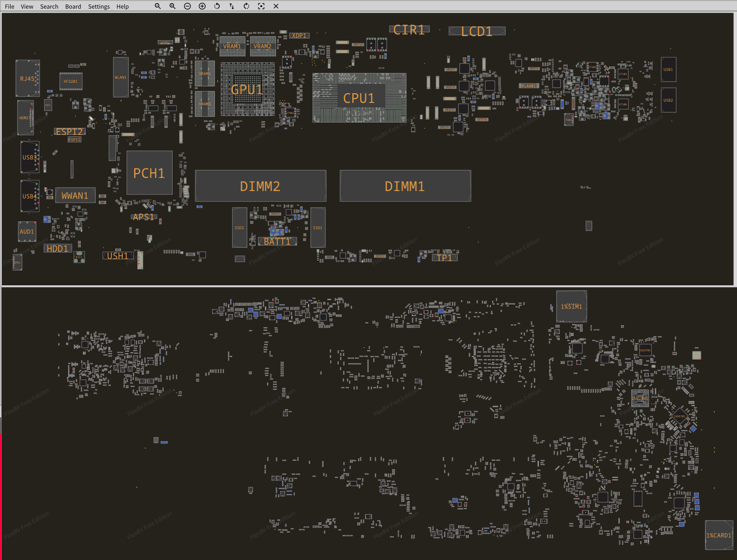Open the Board menu
Viewport: 737px width, 560px height.
tap(73, 7)
